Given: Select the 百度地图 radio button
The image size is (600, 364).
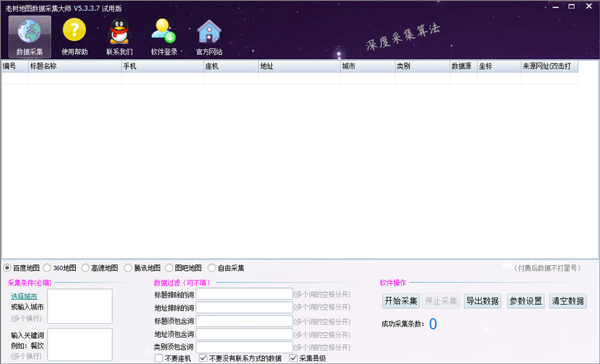Looking at the screenshot, I should (7, 268).
